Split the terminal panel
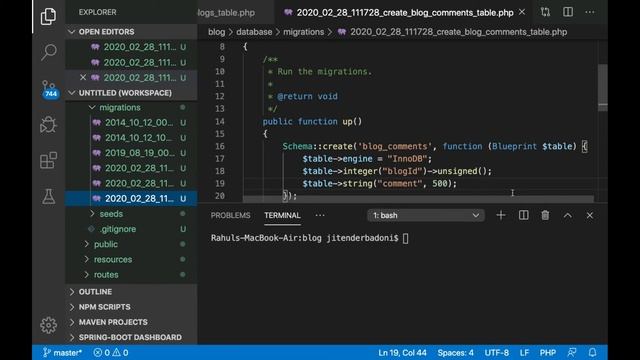Image resolution: width=640 pixels, height=360 pixels. 523,215
